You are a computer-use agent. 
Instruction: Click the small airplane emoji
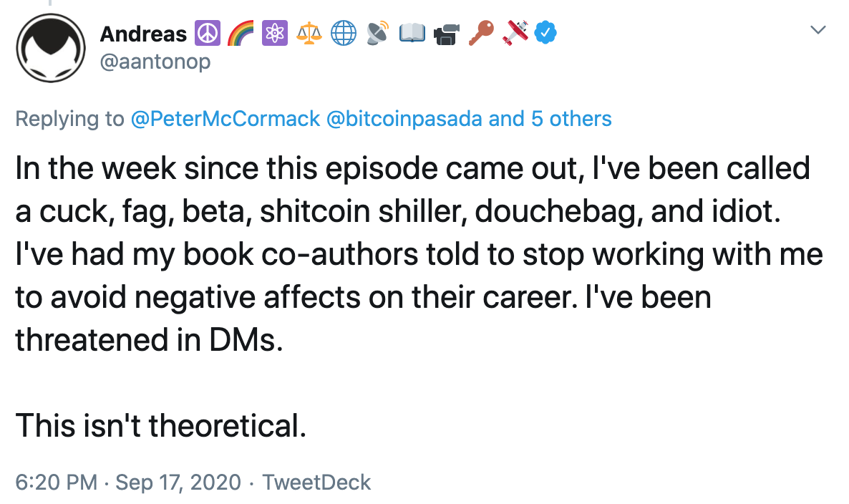pos(515,33)
